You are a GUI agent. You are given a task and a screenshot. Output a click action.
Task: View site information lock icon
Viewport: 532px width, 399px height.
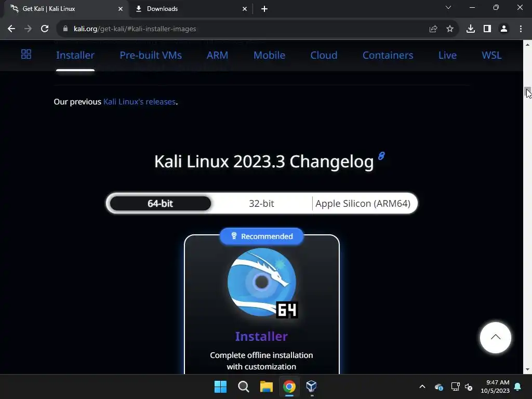click(x=65, y=29)
